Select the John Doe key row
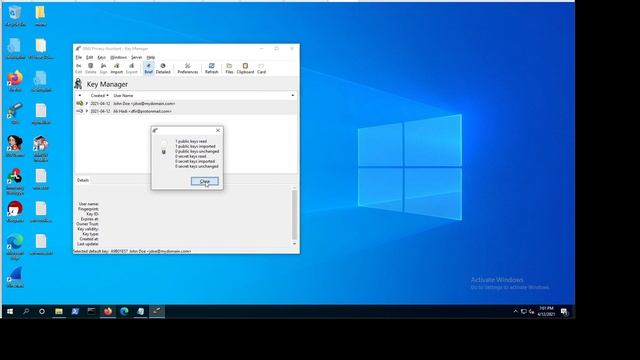640x360 pixels. coord(186,104)
